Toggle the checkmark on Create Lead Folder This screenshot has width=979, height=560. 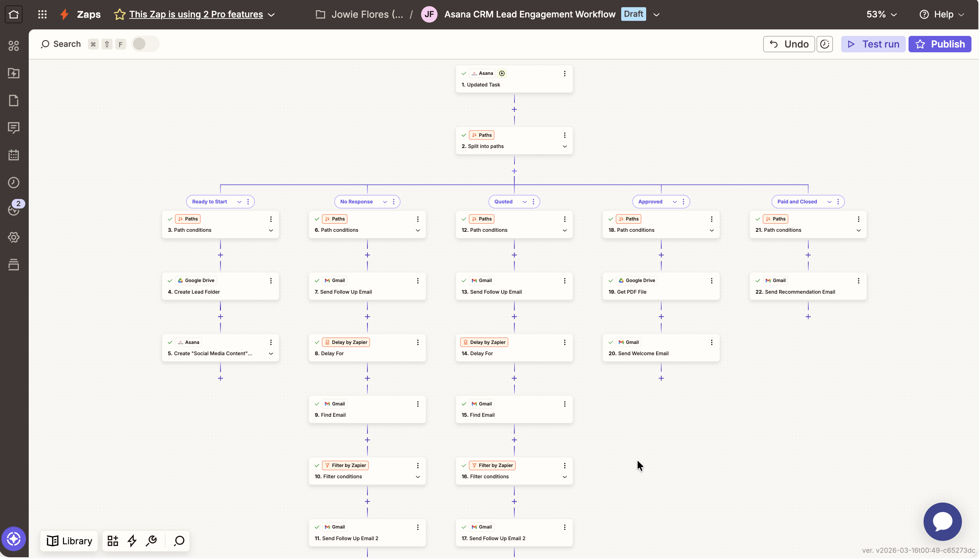pyautogui.click(x=170, y=280)
